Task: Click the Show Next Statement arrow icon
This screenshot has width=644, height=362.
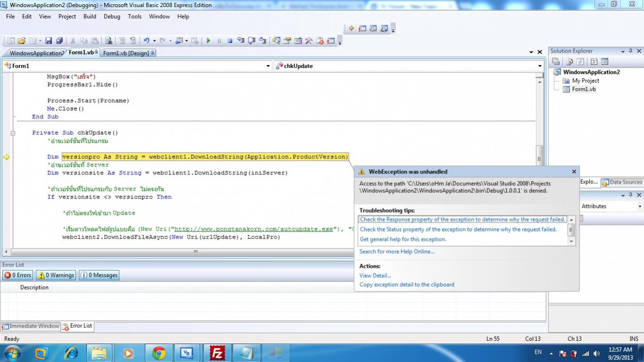Action: [351, 28]
